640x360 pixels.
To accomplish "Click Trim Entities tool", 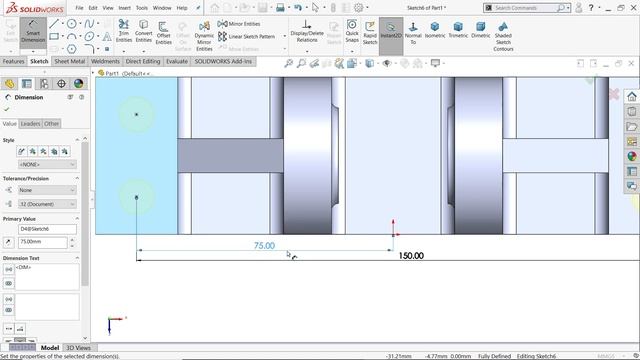I will 124,31.
